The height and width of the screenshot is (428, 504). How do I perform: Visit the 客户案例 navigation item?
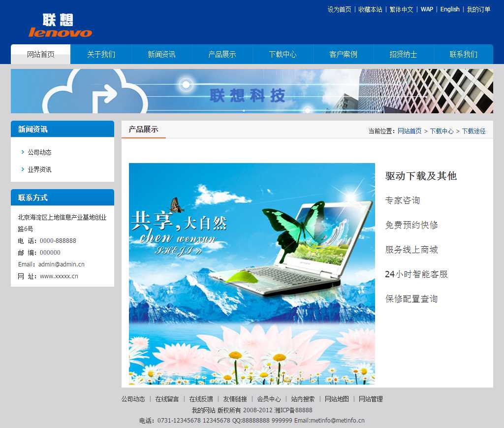[343, 54]
